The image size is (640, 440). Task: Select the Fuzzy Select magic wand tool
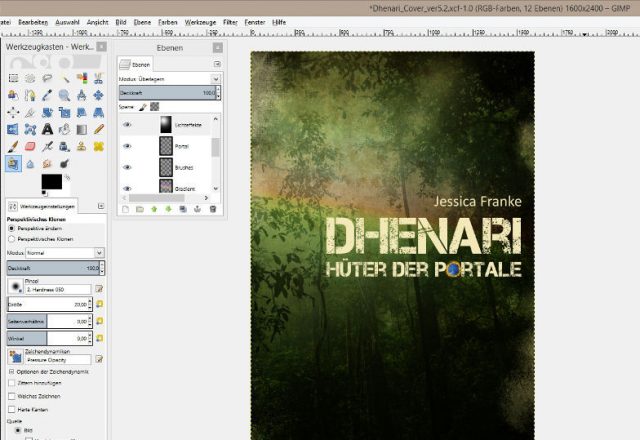pos(64,78)
